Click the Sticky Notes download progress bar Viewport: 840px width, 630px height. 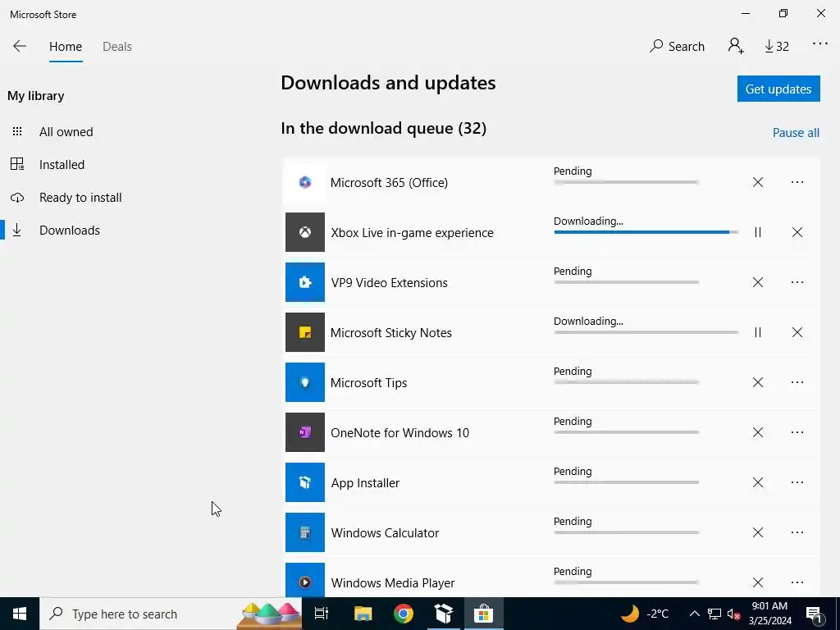coord(646,332)
